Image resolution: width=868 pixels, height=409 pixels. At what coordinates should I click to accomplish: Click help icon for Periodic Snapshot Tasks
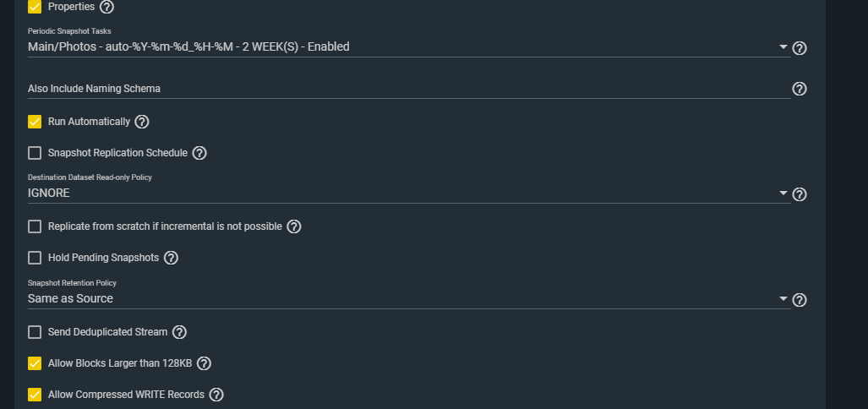click(800, 48)
